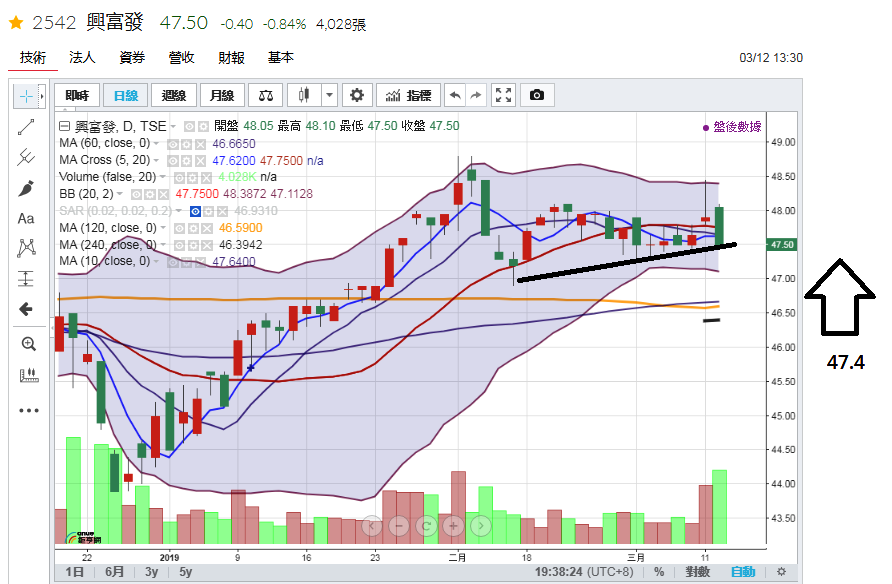Toggle visibility of MA (240, close, 0)
The image size is (892, 584).
pos(180,246)
